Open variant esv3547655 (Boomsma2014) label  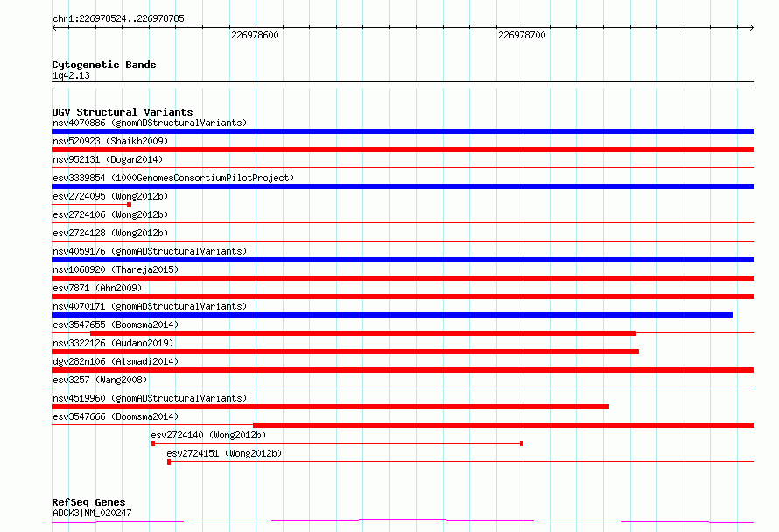point(116,325)
